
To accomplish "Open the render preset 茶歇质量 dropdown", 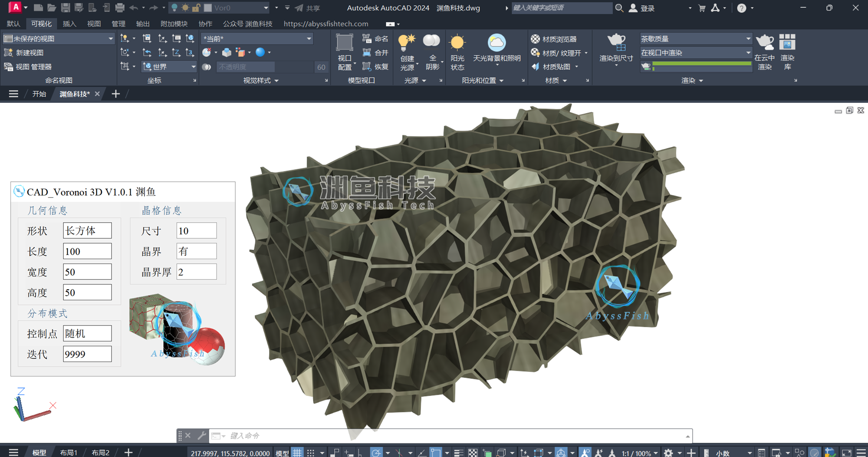I will pyautogui.click(x=696, y=39).
